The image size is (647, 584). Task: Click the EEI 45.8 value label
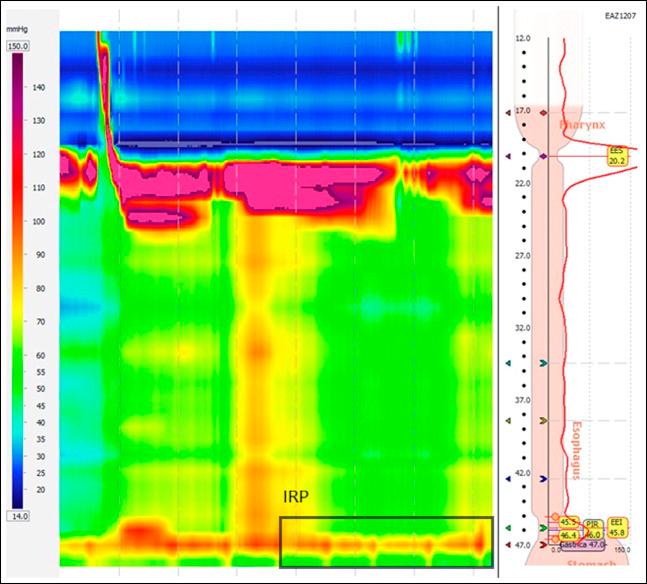(x=618, y=529)
